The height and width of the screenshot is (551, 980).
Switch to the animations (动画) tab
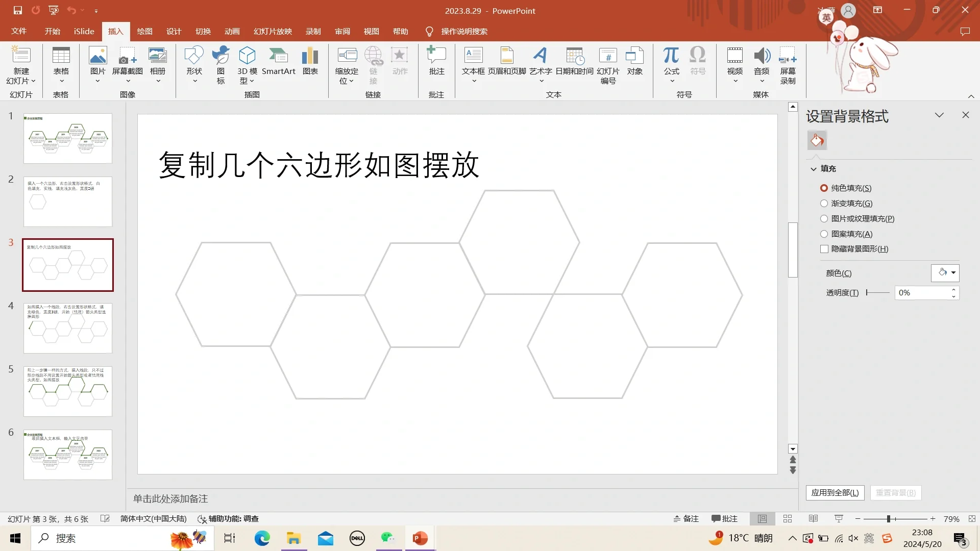pos(232,32)
